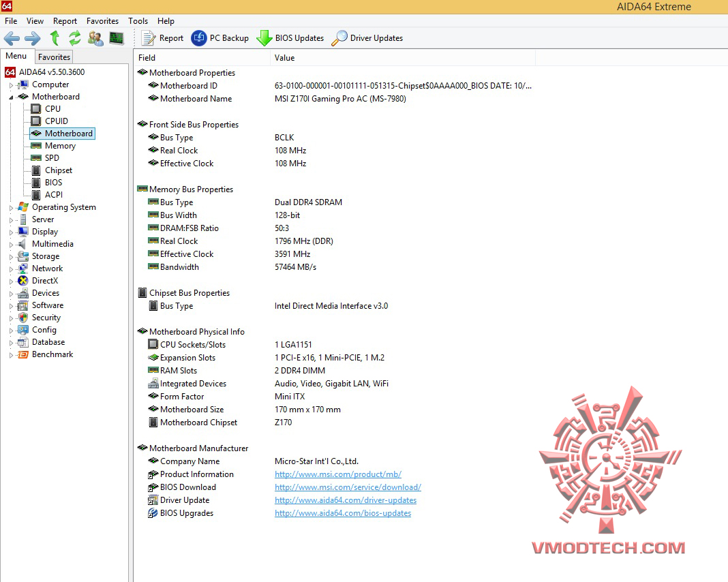Open the sensor monitor graph icon
The height and width of the screenshot is (582, 728).
click(x=116, y=38)
